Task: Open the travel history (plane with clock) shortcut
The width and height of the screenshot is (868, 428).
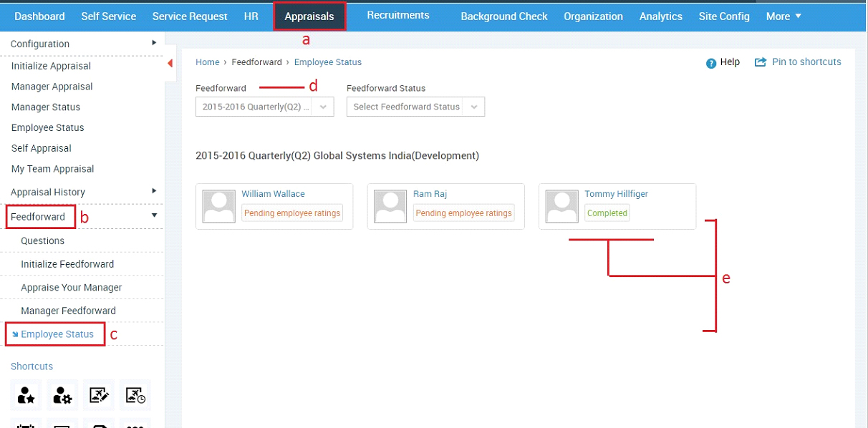Action: pyautogui.click(x=135, y=394)
